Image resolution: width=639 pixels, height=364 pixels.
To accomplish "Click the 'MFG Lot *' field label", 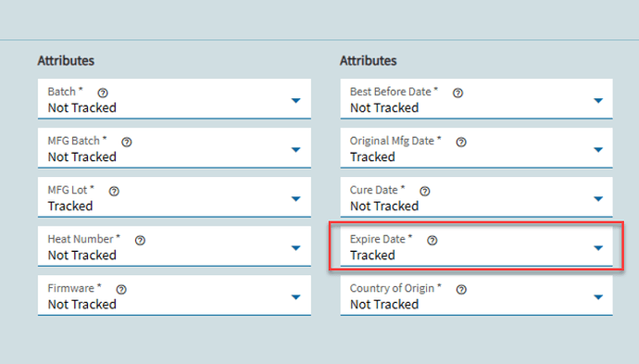I will 71,190.
